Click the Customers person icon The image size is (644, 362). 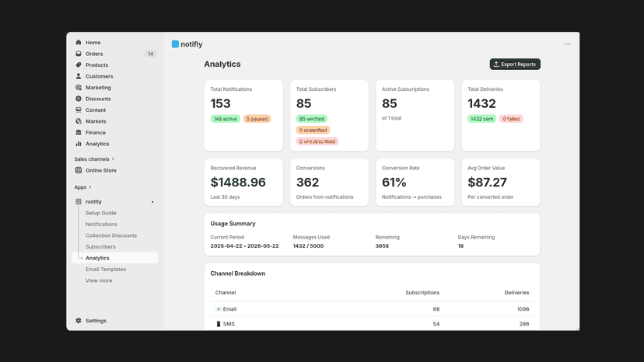point(79,76)
